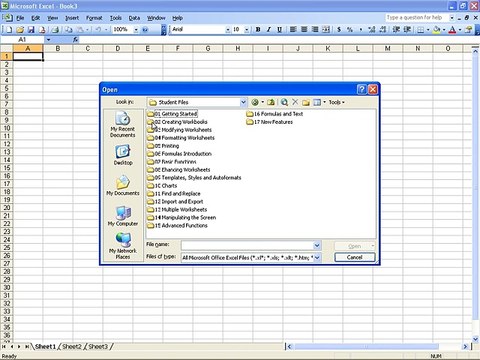
Task: Click the Type a question for help box
Action: 417,18
